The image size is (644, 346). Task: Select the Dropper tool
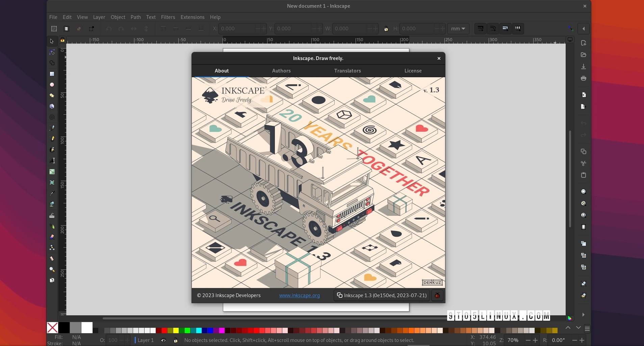point(52,193)
